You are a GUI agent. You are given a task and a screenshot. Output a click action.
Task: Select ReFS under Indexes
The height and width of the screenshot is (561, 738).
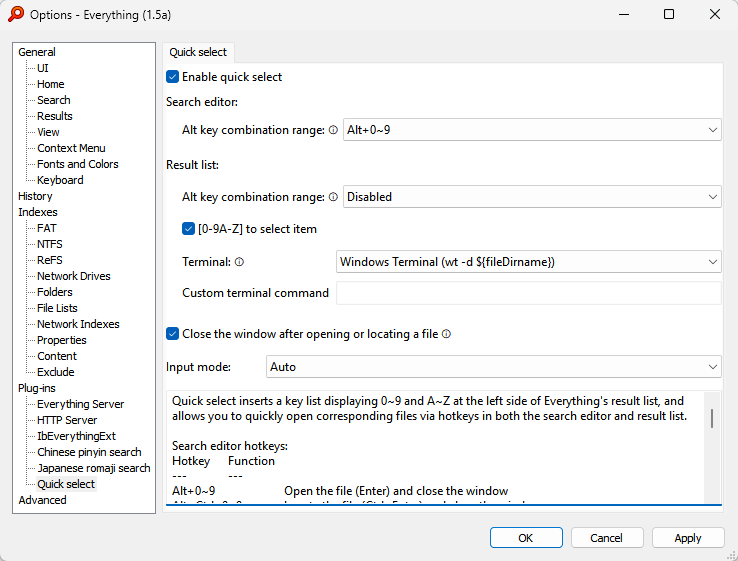(x=49, y=260)
